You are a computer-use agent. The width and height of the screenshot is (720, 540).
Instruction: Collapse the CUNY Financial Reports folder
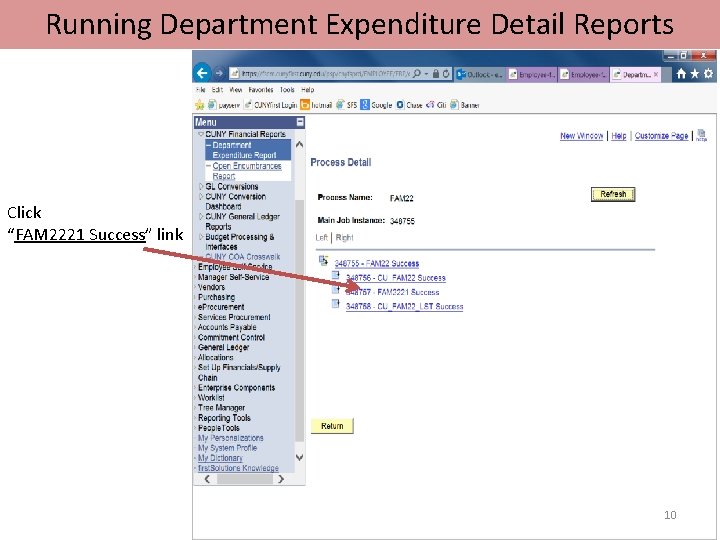pyautogui.click(x=201, y=134)
